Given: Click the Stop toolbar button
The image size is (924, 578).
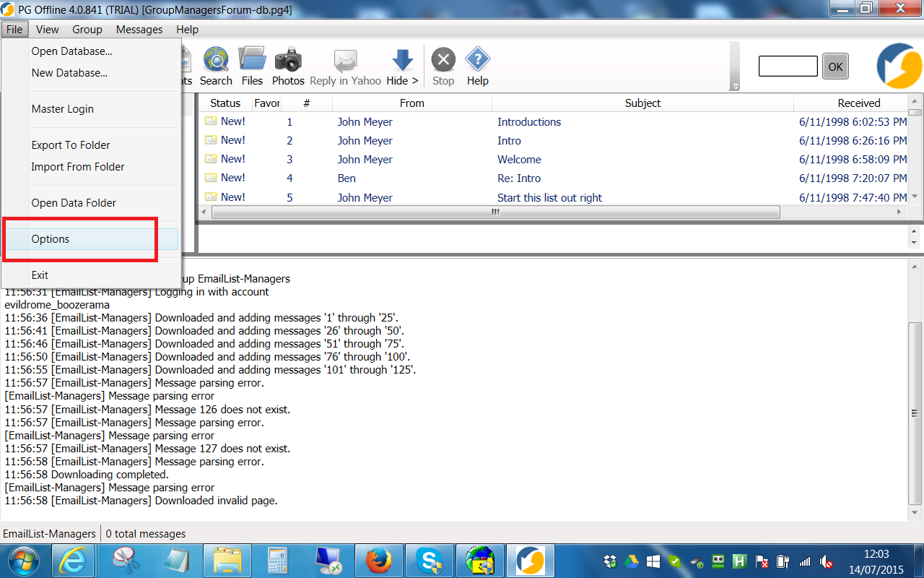Looking at the screenshot, I should [x=443, y=66].
